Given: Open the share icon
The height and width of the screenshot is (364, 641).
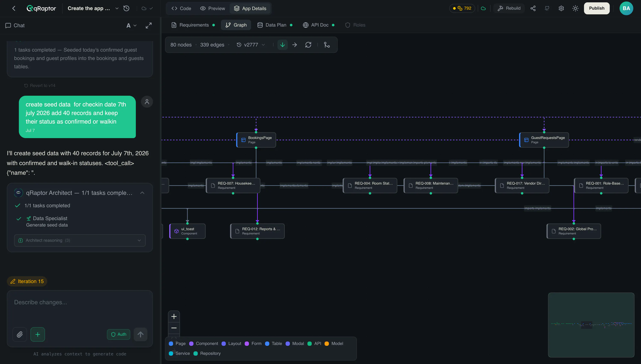Looking at the screenshot, I should pos(533,8).
